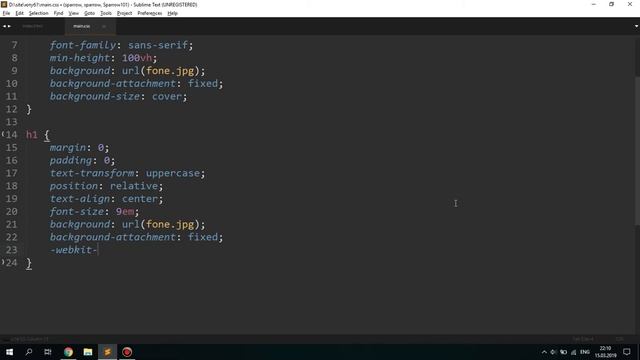Minimize the Sublime Text window
The width and height of the screenshot is (640, 360).
pos(593,4)
